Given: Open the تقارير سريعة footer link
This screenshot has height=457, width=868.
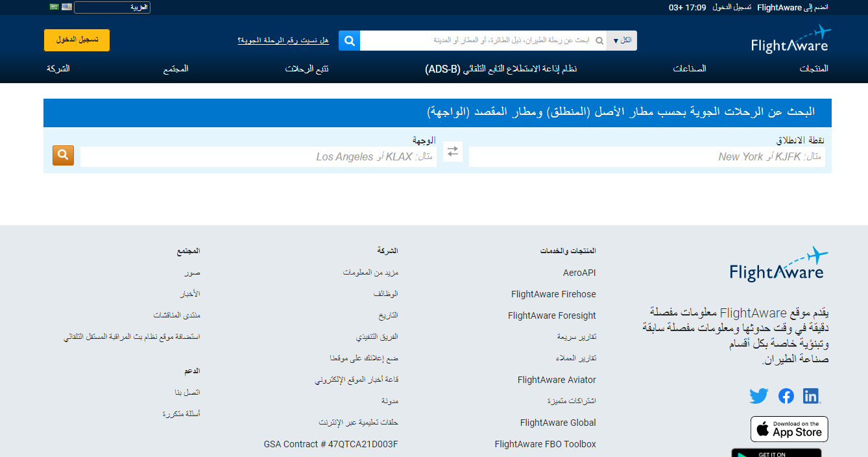Looking at the screenshot, I should [577, 337].
